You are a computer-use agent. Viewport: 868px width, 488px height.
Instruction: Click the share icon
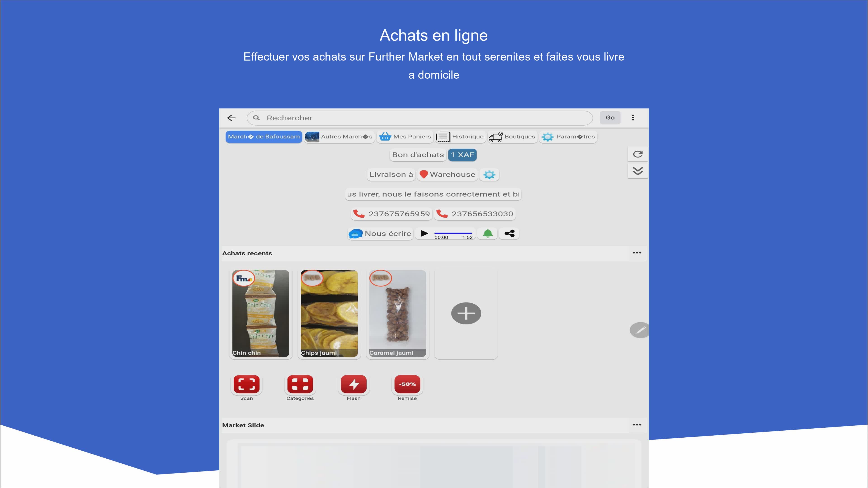pos(509,233)
